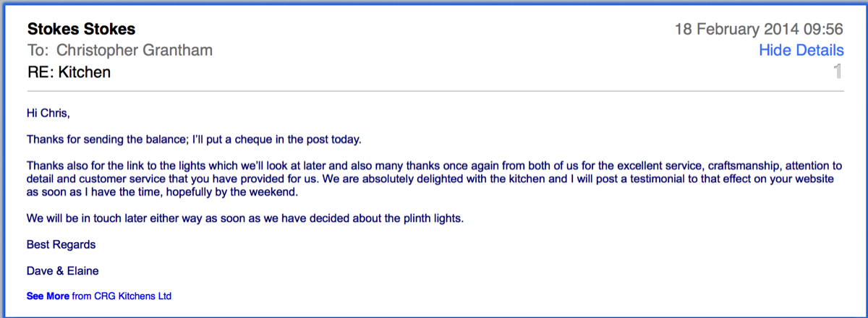The height and width of the screenshot is (318, 868).
Task: Click the word website in the message
Action: 814,179
